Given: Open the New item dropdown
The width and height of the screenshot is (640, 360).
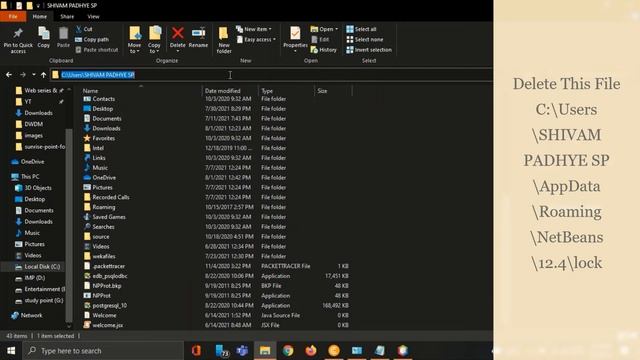Looking at the screenshot, I should (x=253, y=29).
